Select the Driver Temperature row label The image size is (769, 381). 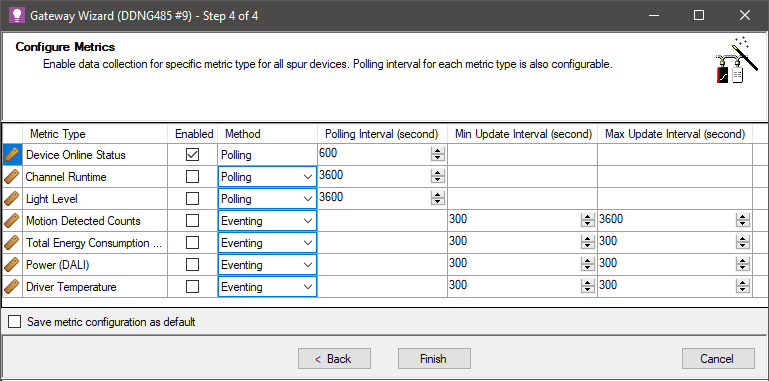(x=72, y=287)
